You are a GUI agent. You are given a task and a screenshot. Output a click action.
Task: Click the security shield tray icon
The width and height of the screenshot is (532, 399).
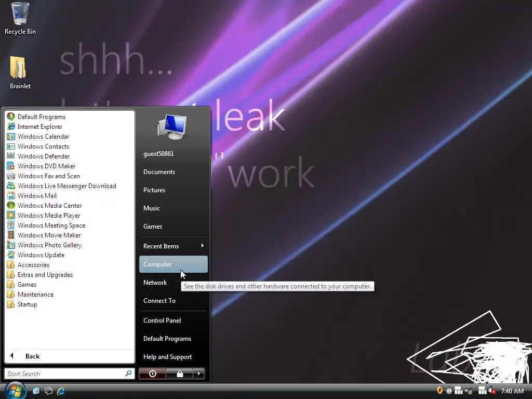coord(440,391)
